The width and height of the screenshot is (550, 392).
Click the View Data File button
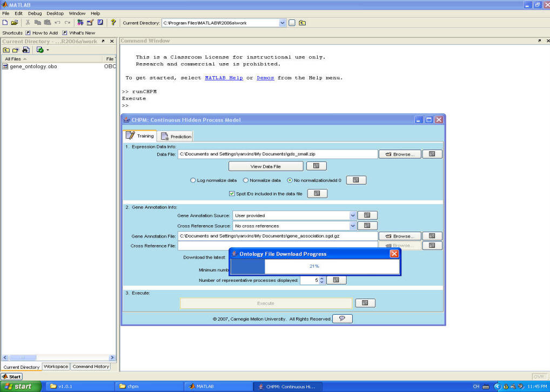265,166
